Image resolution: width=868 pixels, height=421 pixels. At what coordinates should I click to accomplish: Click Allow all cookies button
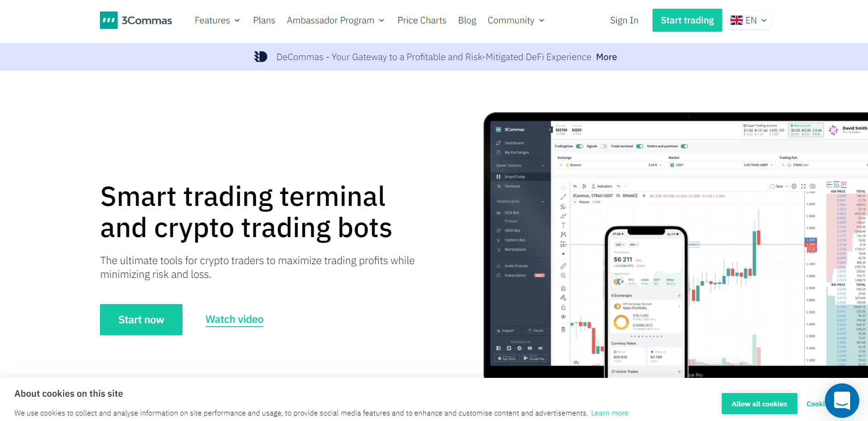pyautogui.click(x=759, y=404)
